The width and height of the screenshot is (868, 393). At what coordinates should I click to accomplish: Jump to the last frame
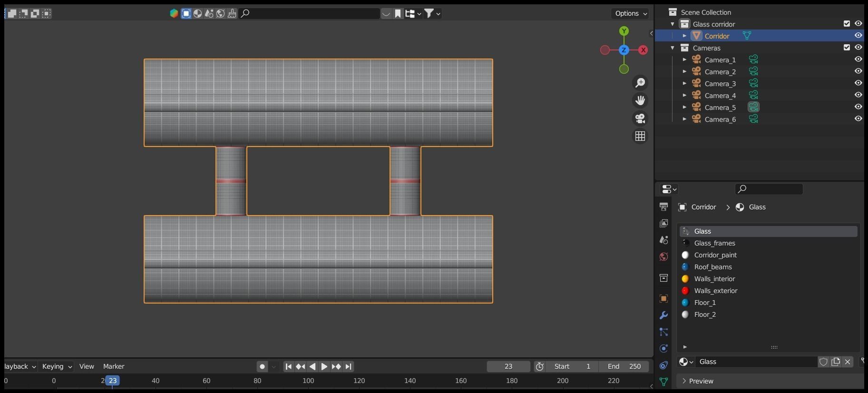click(x=348, y=367)
